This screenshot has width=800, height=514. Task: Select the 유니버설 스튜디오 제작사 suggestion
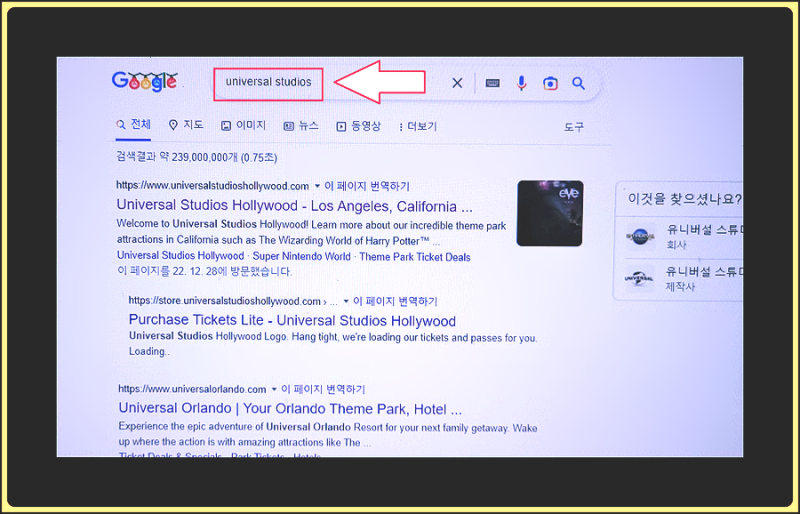point(682,279)
